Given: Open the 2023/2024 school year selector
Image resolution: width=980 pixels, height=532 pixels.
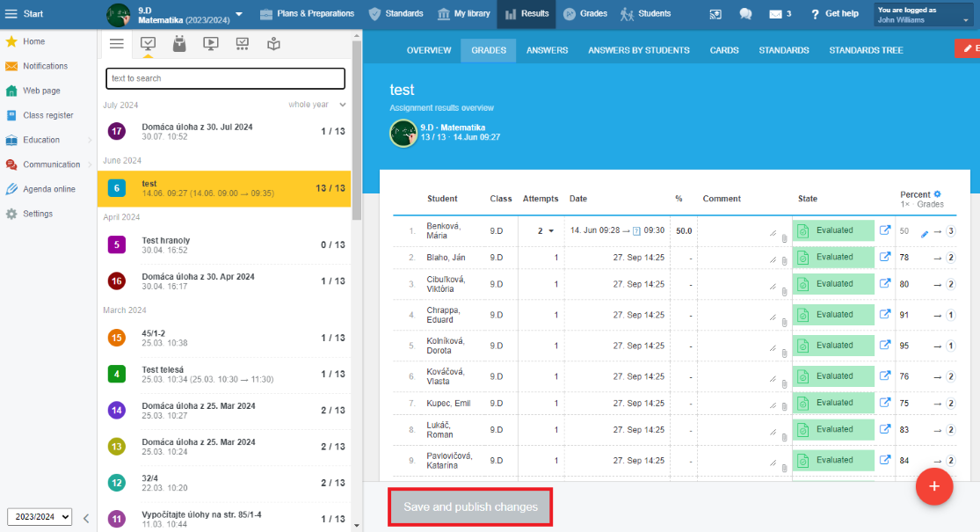Looking at the screenshot, I should tap(40, 517).
